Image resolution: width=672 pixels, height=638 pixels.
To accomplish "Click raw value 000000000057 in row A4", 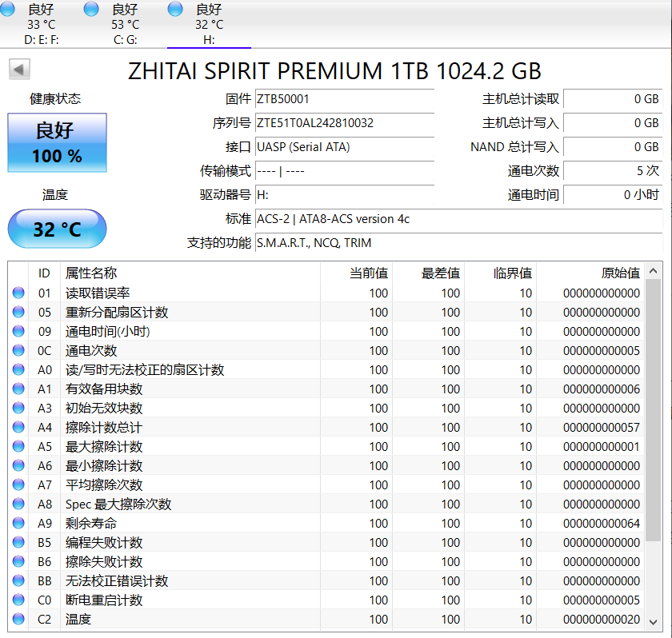I will [602, 427].
